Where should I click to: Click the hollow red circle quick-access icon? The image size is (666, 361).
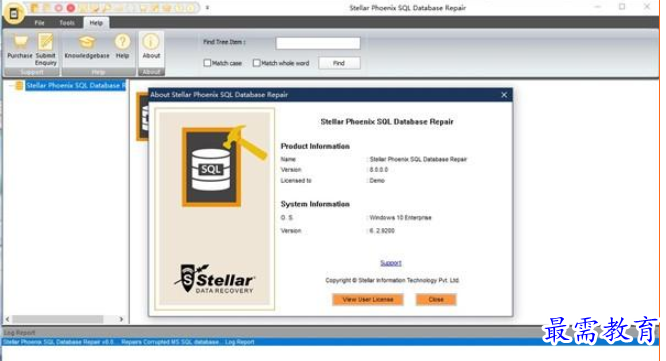click(x=59, y=8)
